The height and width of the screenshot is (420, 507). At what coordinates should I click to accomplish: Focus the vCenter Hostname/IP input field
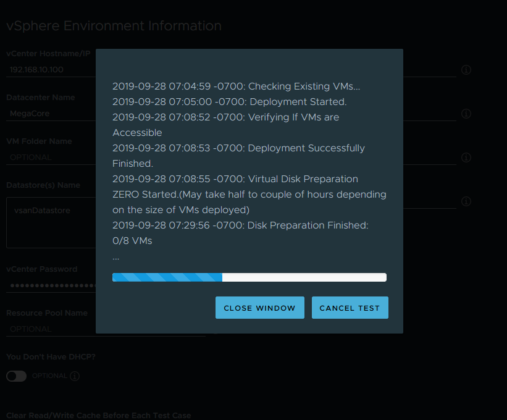click(49, 70)
